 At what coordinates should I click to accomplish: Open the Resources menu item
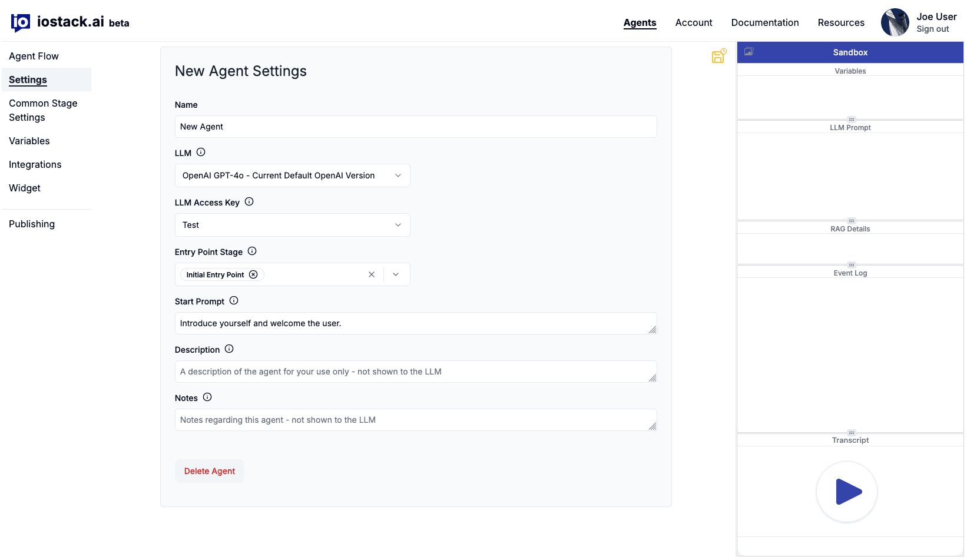point(841,22)
